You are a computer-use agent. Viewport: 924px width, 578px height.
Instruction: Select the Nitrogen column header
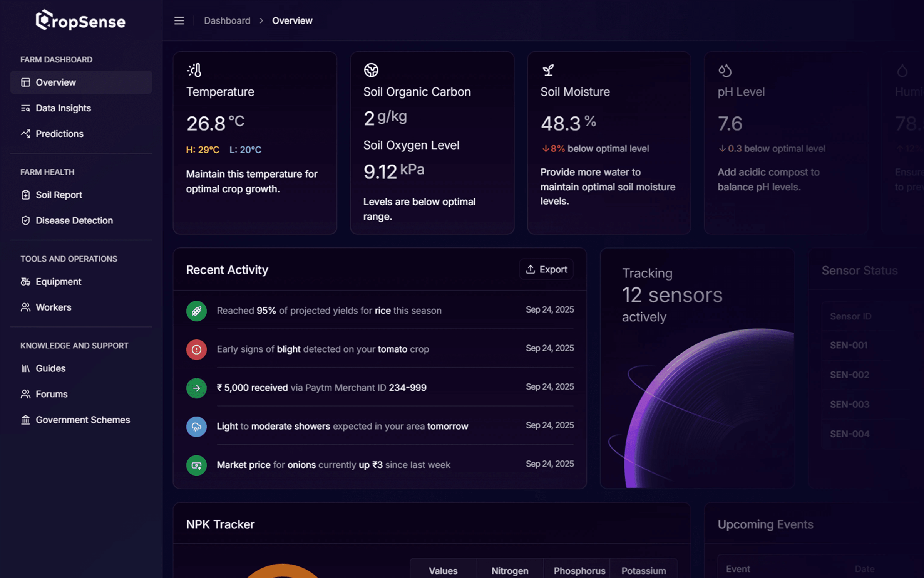[x=509, y=571]
